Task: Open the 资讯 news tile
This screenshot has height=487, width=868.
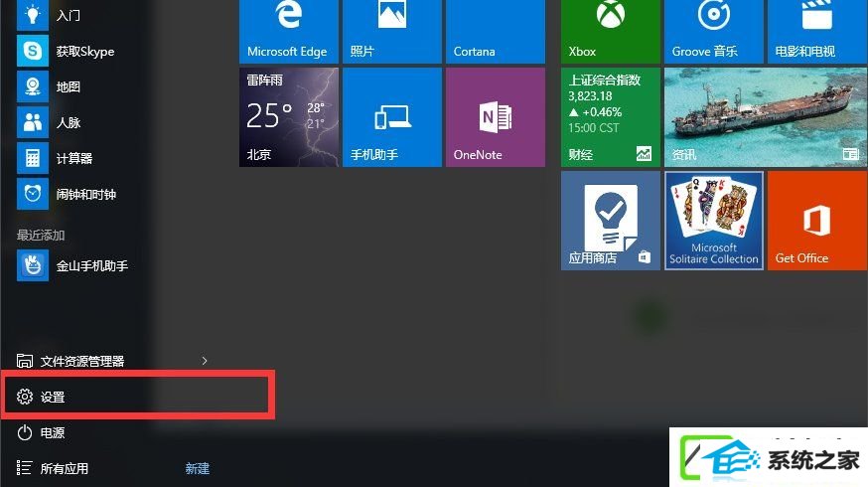Action: click(766, 117)
